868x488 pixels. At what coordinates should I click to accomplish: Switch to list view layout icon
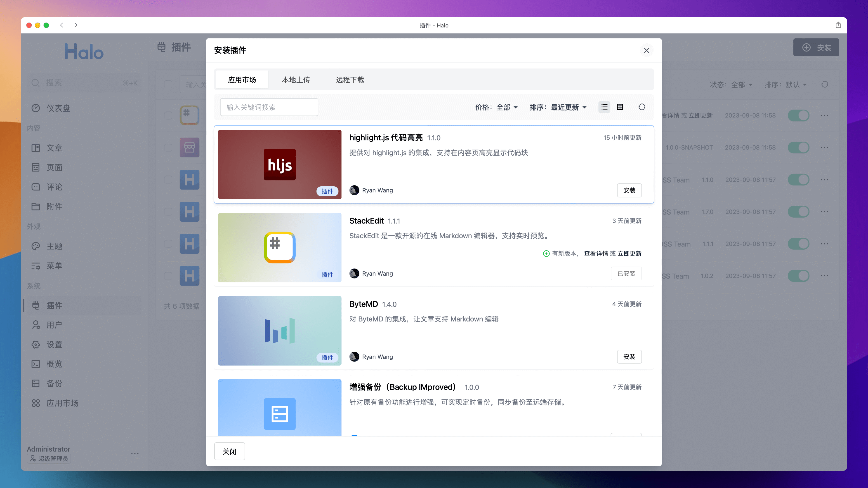(604, 107)
